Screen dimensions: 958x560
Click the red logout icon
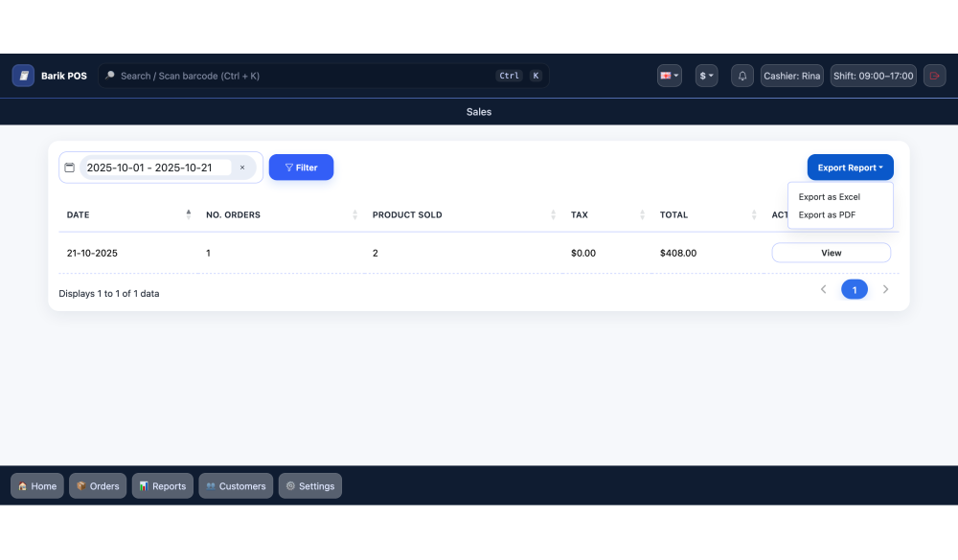[934, 76]
